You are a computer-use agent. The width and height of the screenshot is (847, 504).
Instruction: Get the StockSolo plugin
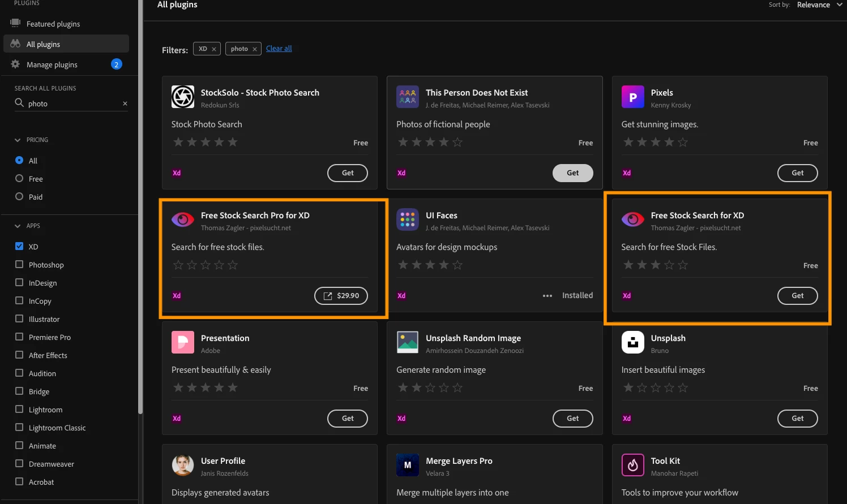pos(348,173)
